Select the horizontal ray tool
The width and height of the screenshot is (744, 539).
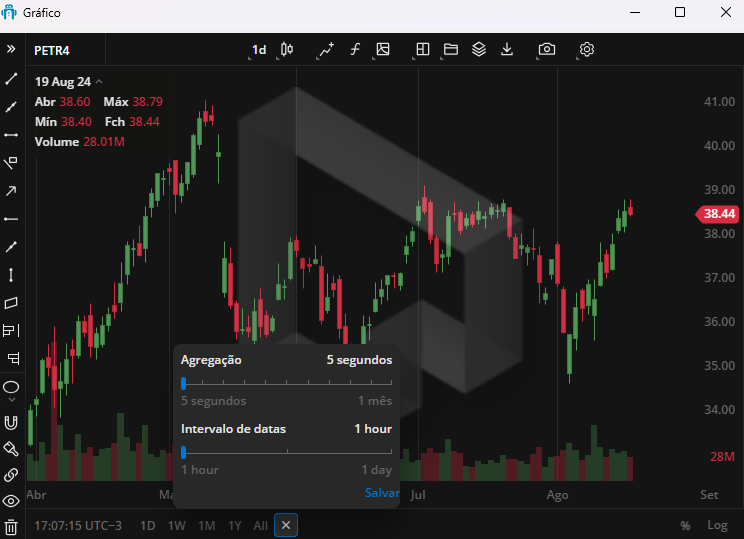11,219
